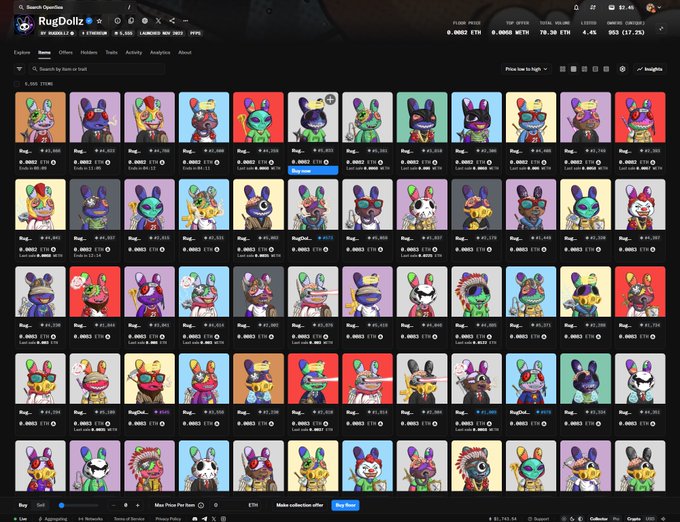680x522 pixels.
Task: Open the Instagram icon in footer
Action: point(223,519)
